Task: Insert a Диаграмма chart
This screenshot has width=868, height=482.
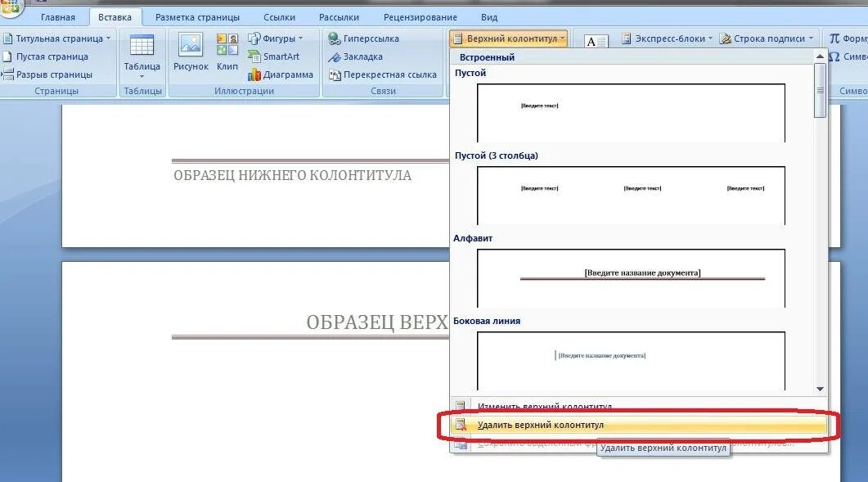Action: click(281, 74)
